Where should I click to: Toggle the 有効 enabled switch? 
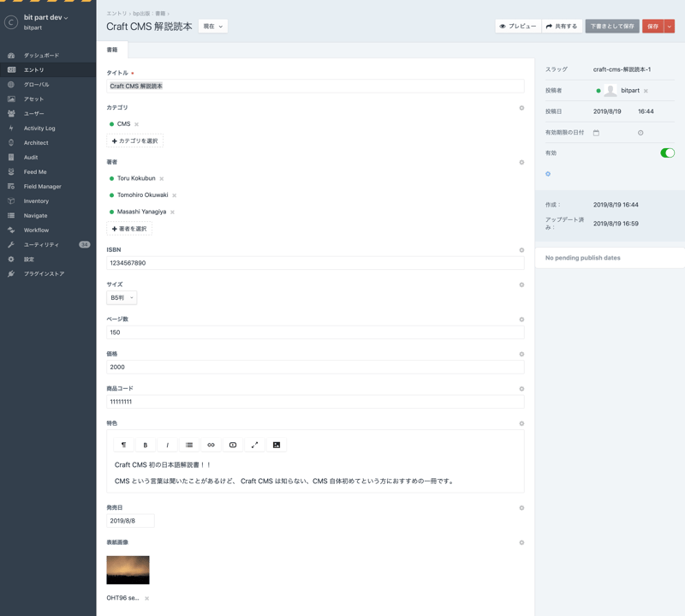coord(667,153)
